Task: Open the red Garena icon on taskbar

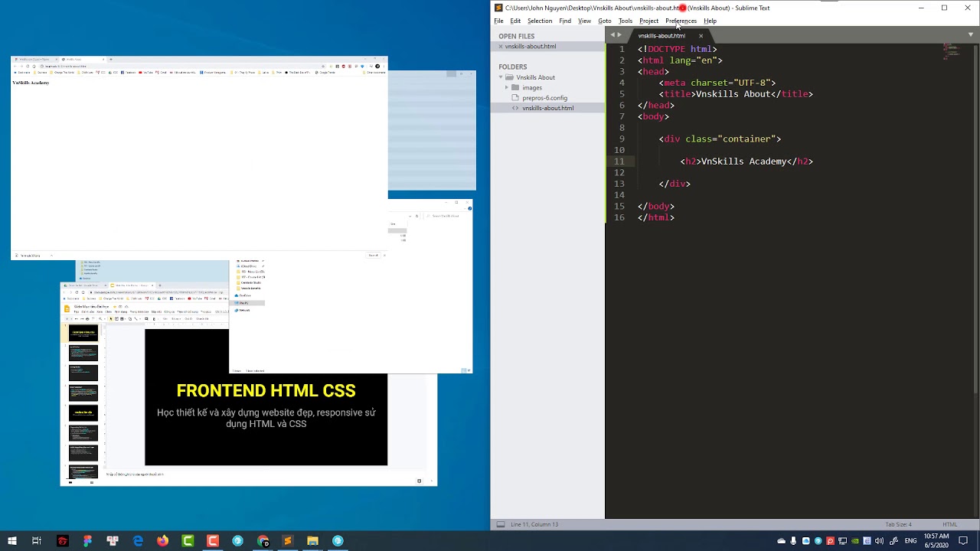Action: coord(63,541)
